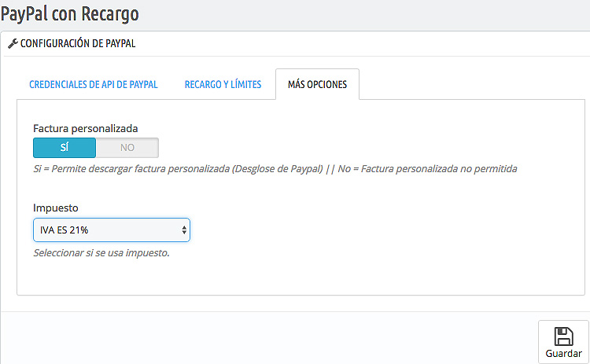The height and width of the screenshot is (364, 590).
Task: Click the floppy disk save icon
Action: coord(563,336)
